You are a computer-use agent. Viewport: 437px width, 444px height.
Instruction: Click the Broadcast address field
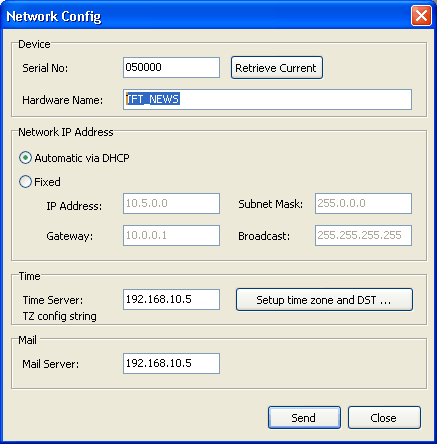coord(363,235)
